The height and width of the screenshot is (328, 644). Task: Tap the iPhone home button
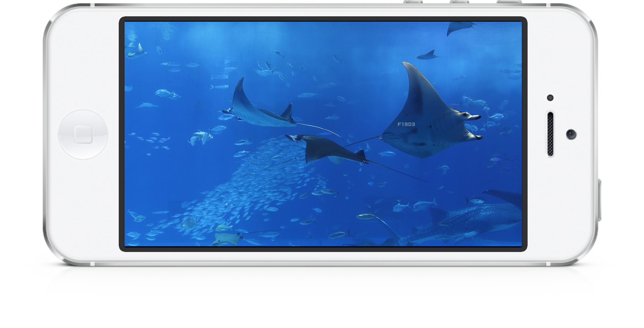(83, 135)
